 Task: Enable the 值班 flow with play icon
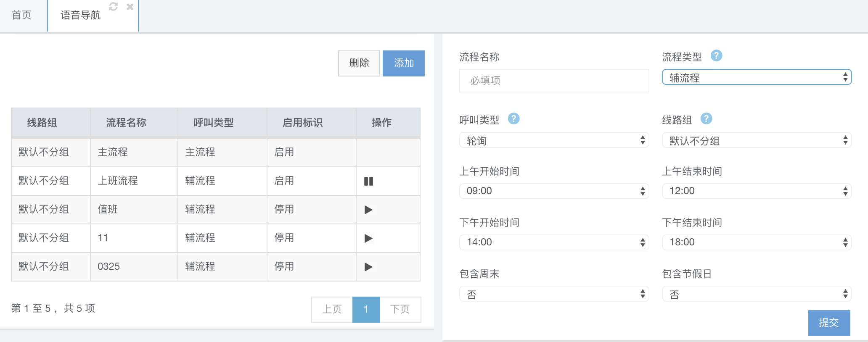pyautogui.click(x=368, y=210)
